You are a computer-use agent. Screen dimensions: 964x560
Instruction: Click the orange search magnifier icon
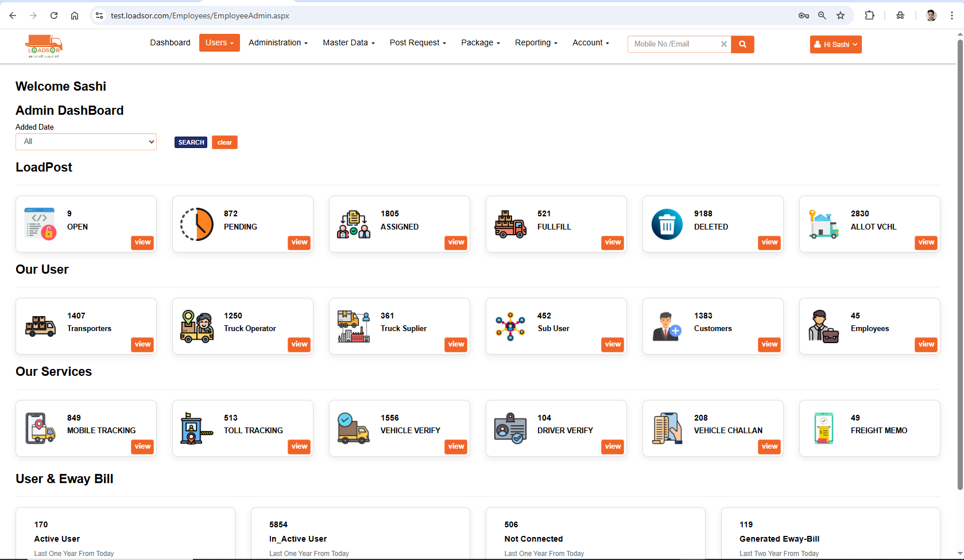pyautogui.click(x=742, y=44)
